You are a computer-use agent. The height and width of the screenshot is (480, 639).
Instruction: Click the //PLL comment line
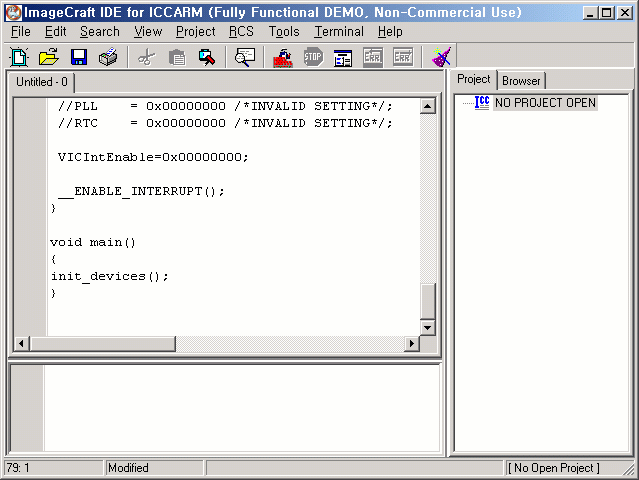coord(225,106)
